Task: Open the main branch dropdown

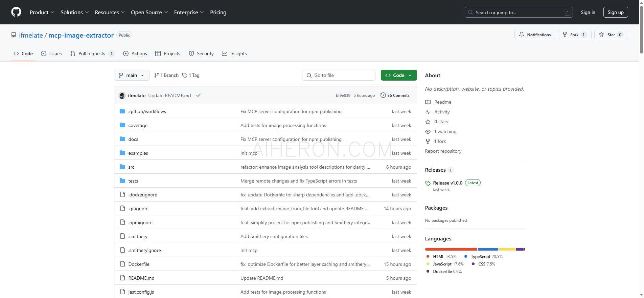Action: click(132, 75)
